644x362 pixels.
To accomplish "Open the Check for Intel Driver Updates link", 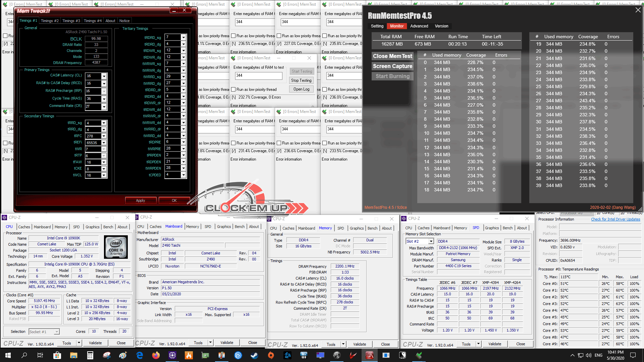I will 615,219.
